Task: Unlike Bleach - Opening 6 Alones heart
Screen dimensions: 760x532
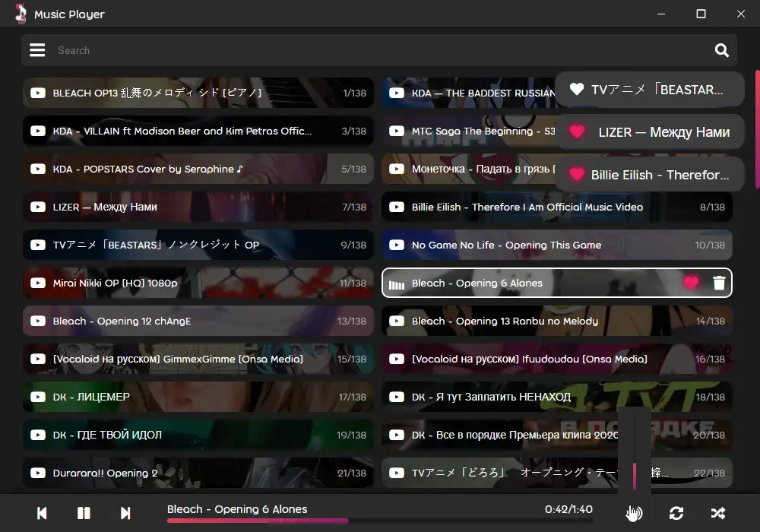Action: click(691, 283)
